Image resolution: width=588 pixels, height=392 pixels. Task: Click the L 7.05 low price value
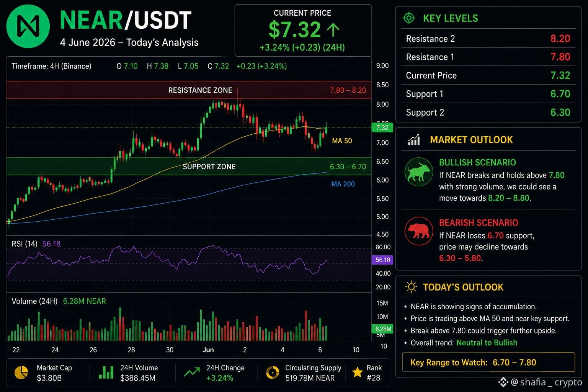click(x=188, y=66)
